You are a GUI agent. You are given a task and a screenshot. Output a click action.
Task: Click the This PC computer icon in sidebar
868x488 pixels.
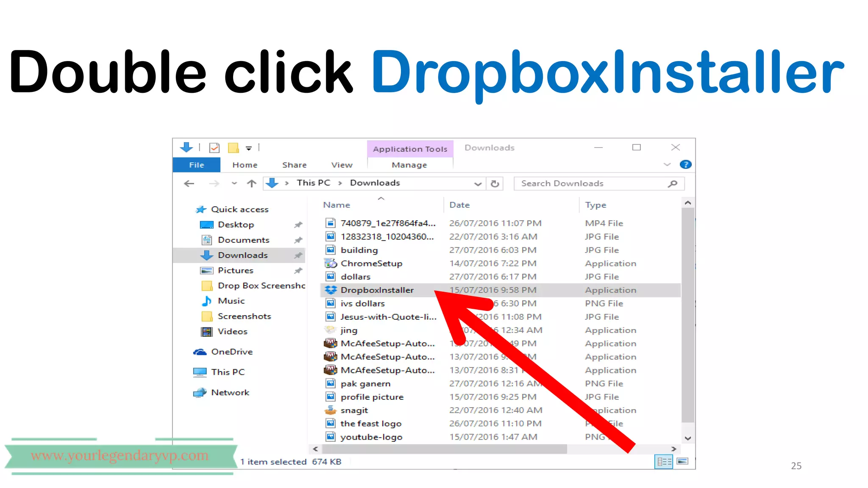[200, 372]
